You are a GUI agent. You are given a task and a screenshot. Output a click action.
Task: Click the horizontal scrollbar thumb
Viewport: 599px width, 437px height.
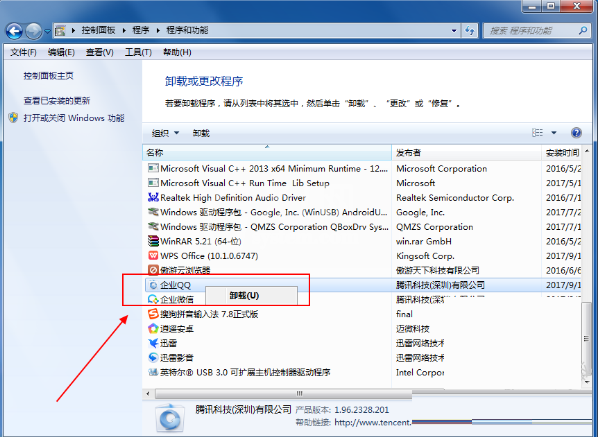(x=283, y=393)
